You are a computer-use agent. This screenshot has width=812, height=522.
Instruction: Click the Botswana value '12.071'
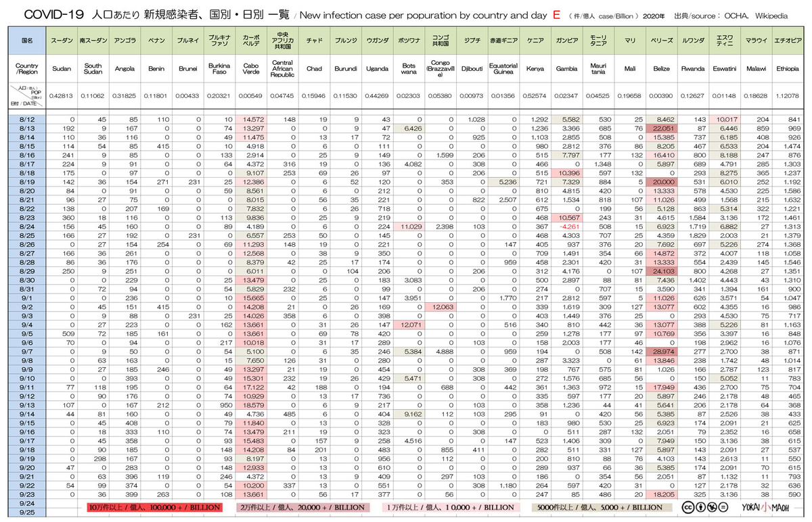click(411, 325)
